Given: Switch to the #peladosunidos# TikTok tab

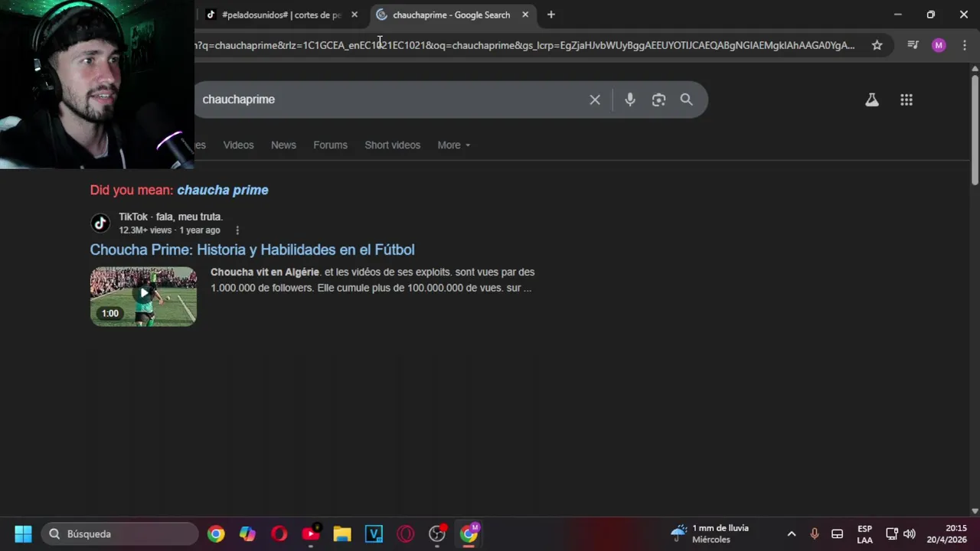Looking at the screenshot, I should (x=280, y=15).
